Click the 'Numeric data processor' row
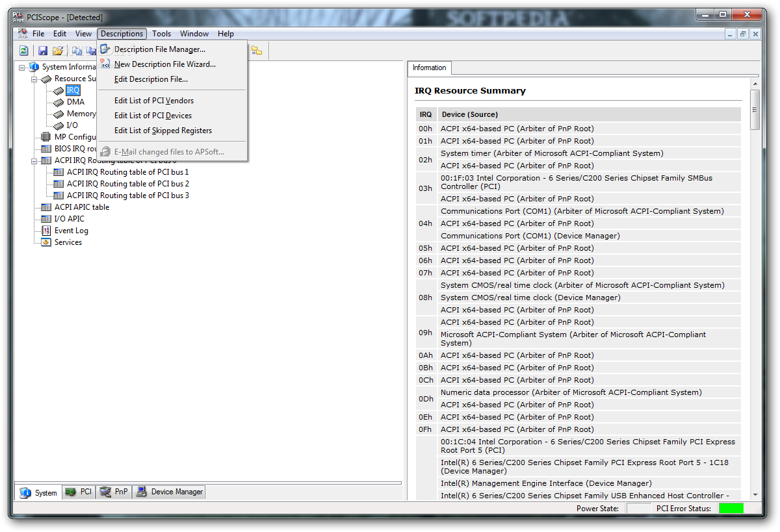Viewport: 780px width, 532px height. point(589,392)
